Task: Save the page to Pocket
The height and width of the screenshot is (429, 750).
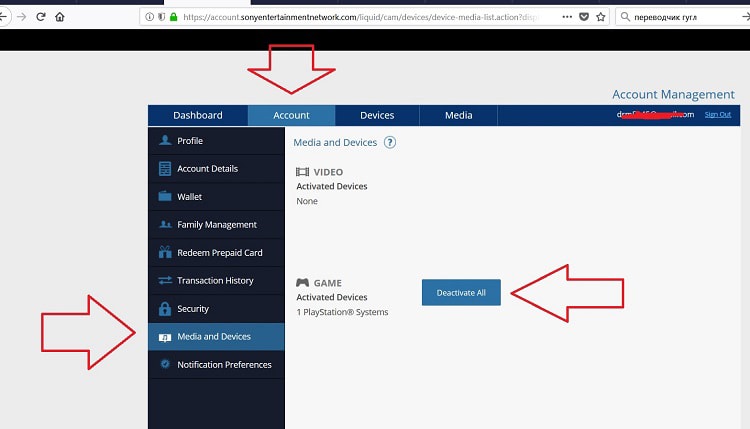Action: click(x=584, y=17)
